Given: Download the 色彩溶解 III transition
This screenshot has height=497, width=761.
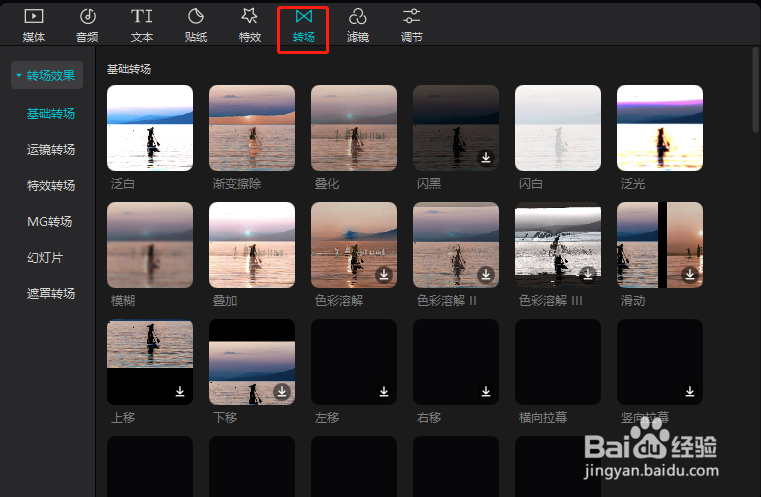Looking at the screenshot, I should (x=588, y=274).
